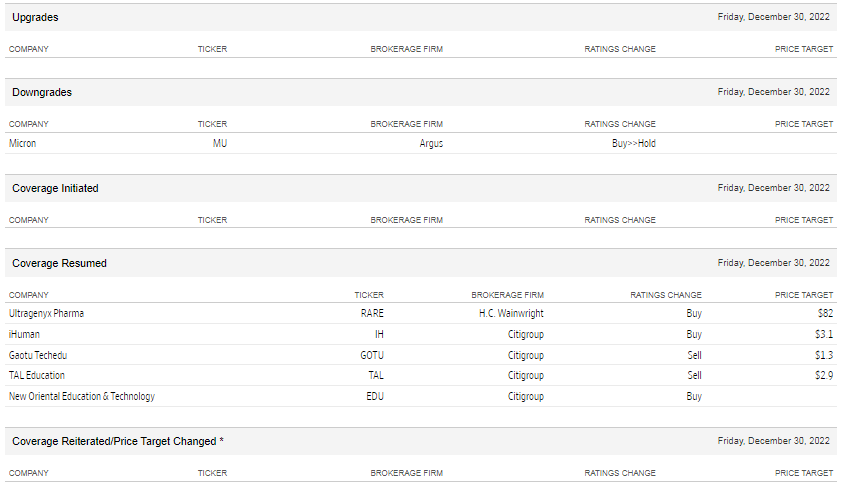Open the iHuman company link
Image resolution: width=843 pixels, height=485 pixels.
(24, 334)
